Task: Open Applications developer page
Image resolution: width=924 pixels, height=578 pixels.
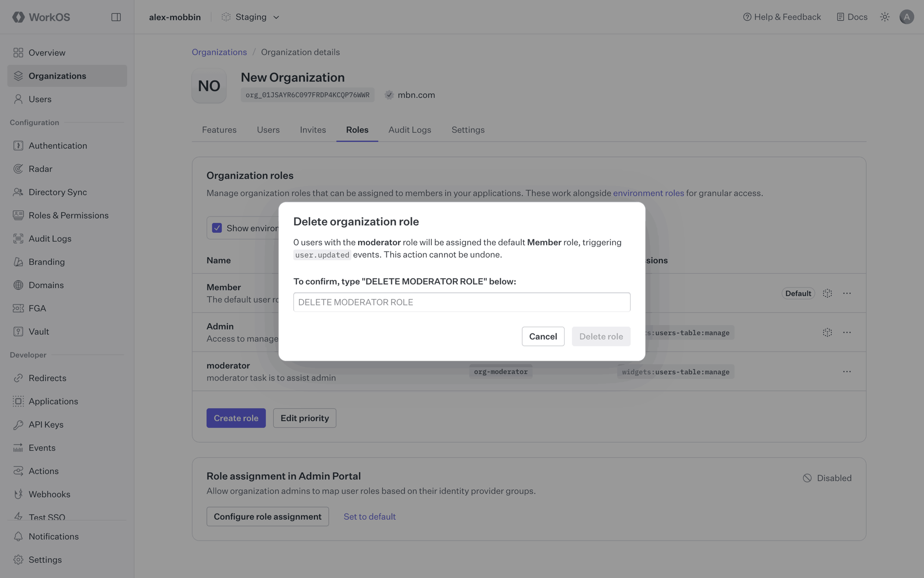Action: point(67,401)
